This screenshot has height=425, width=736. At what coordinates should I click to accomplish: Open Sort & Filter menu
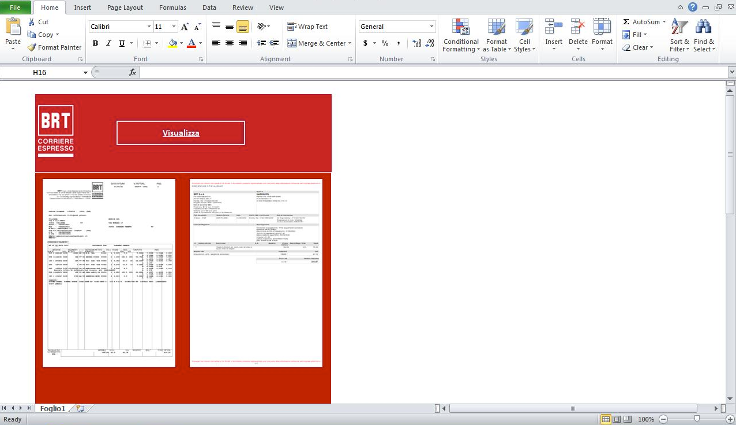pyautogui.click(x=679, y=35)
